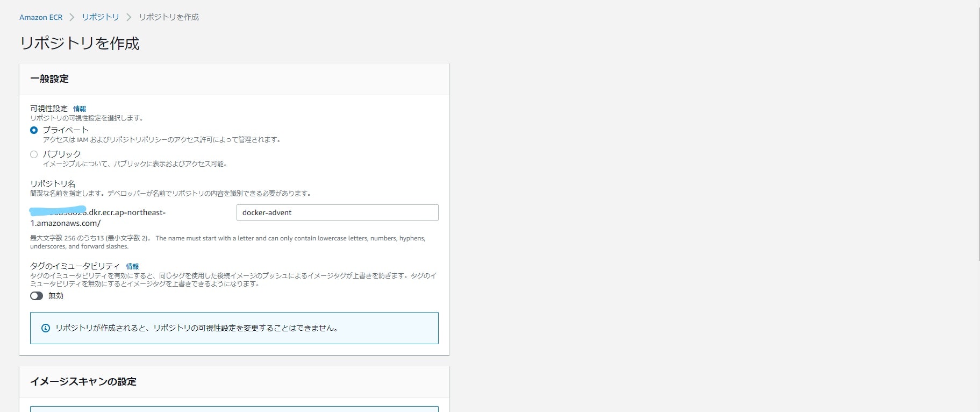The height and width of the screenshot is (412, 980).
Task: Click the breadcrumb chevron after リポジトリ
Action: pyautogui.click(x=129, y=17)
